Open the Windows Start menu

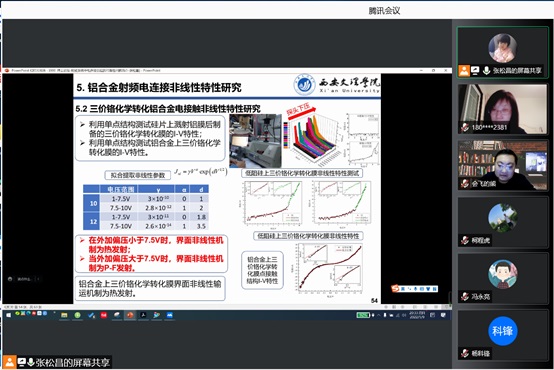pos(8,315)
